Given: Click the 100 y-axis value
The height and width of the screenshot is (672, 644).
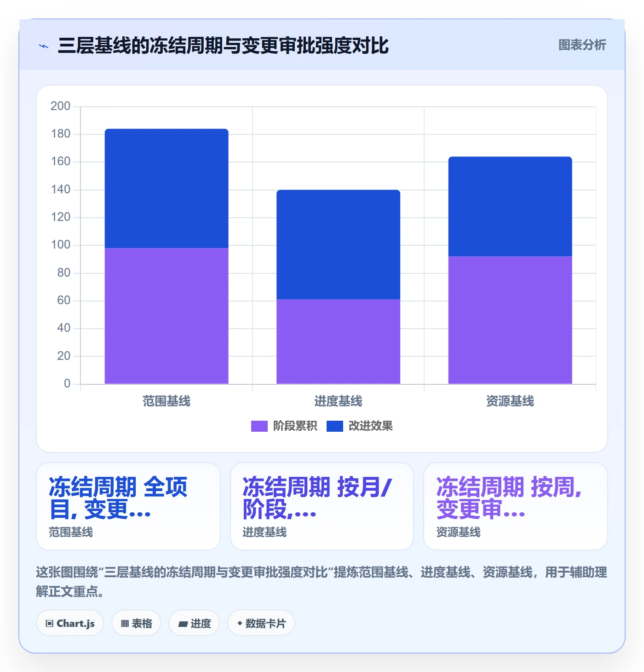Looking at the screenshot, I should pyautogui.click(x=61, y=245).
